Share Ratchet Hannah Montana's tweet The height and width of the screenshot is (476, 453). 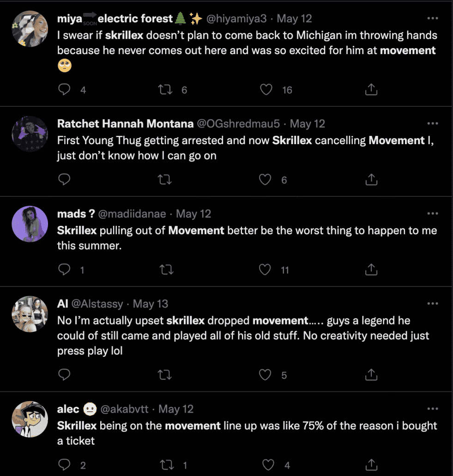tap(371, 179)
